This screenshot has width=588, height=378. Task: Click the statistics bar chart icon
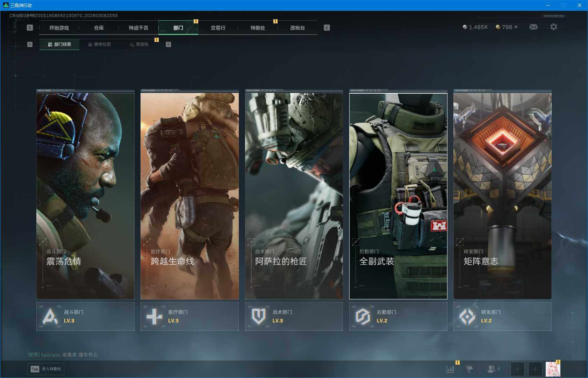(x=450, y=369)
